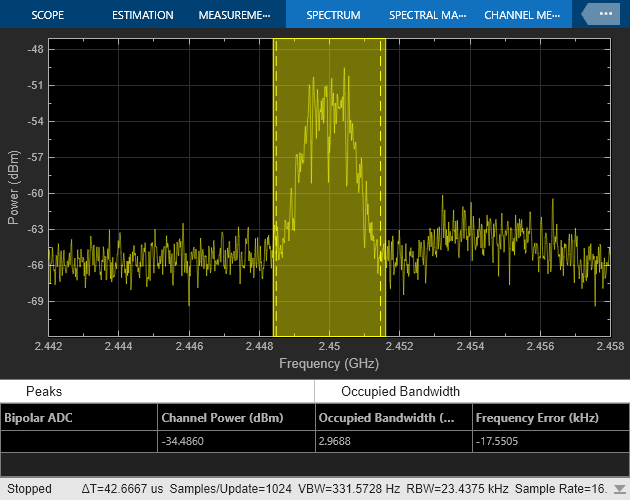Select the Peaks panel tab
The width and height of the screenshot is (630, 500).
coord(44,392)
